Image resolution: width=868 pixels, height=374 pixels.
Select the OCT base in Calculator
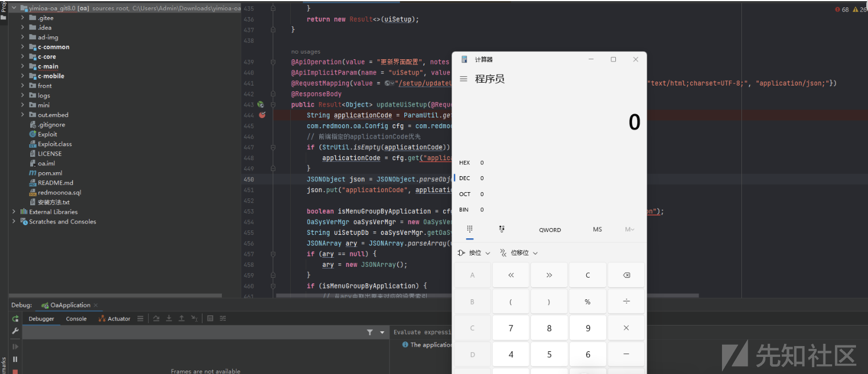click(465, 194)
